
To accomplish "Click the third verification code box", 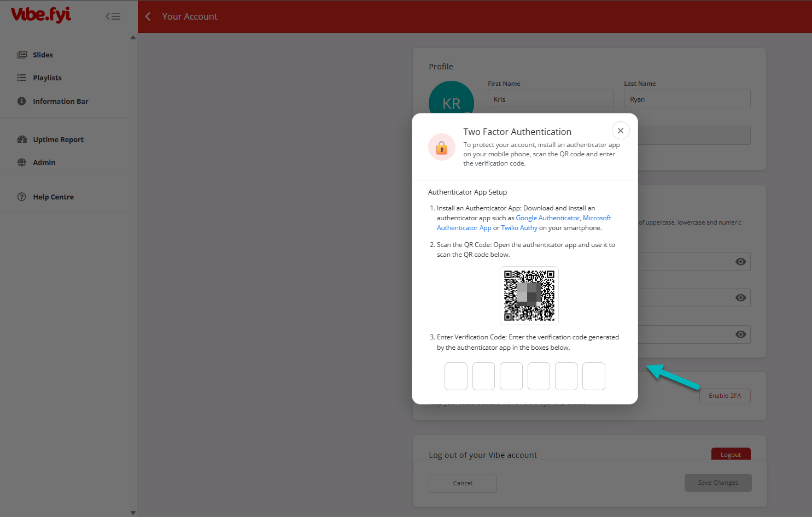I will (511, 376).
